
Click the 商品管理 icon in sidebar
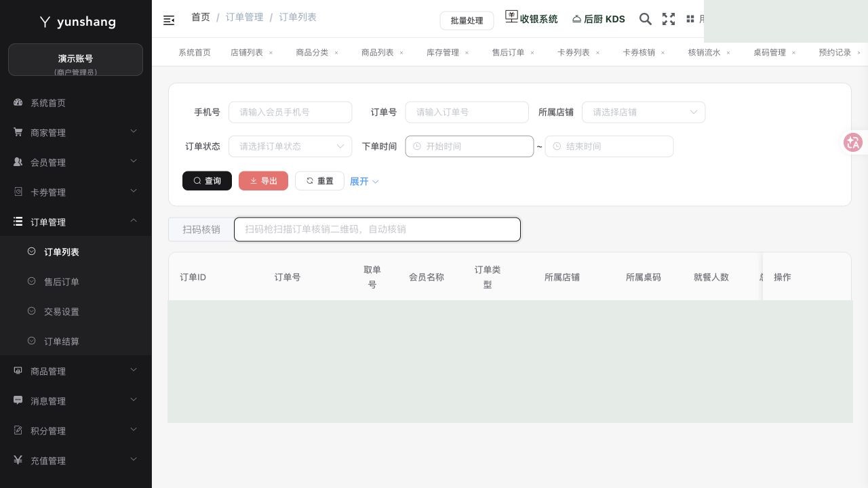tap(18, 371)
